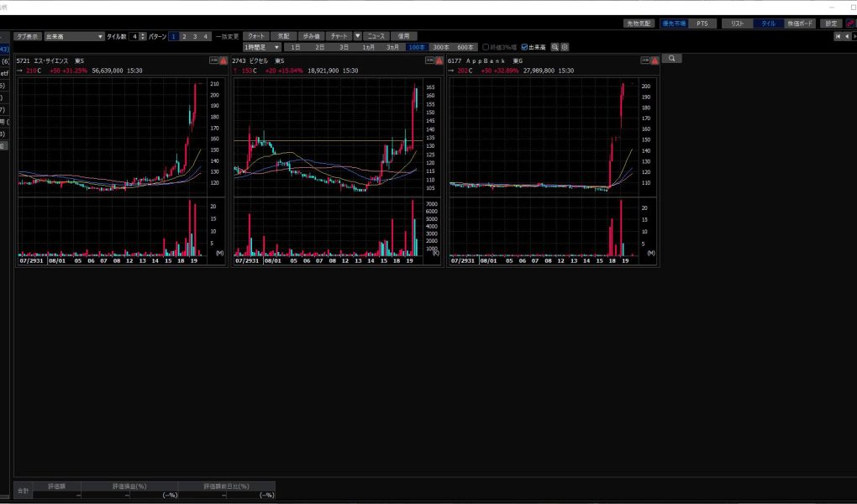Click the ニュース button
Image resolution: width=857 pixels, height=504 pixels.
[376, 36]
